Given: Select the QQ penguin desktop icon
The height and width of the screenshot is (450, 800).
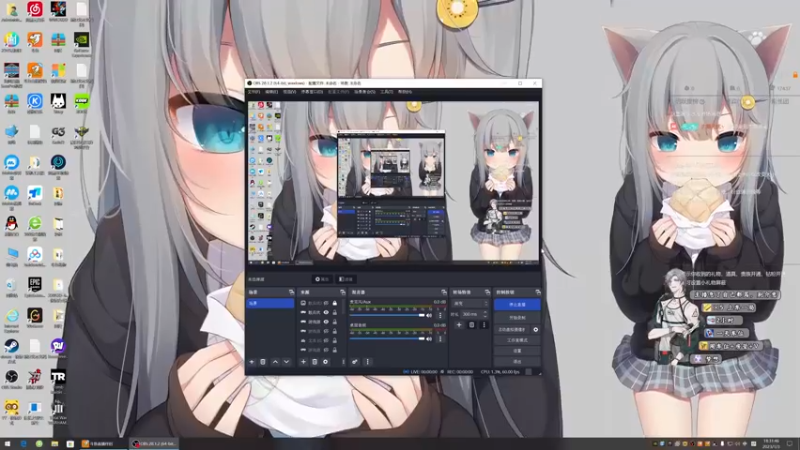Looking at the screenshot, I should point(11,224).
